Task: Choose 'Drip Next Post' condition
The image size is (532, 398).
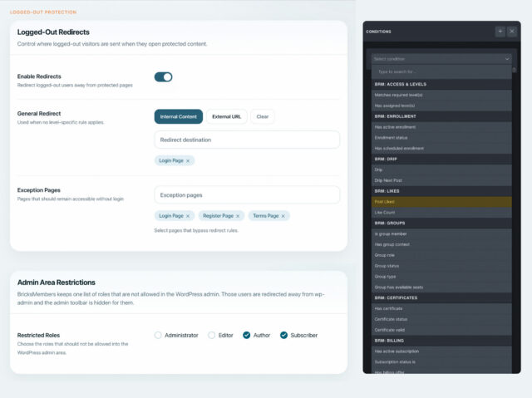Action: click(x=441, y=180)
